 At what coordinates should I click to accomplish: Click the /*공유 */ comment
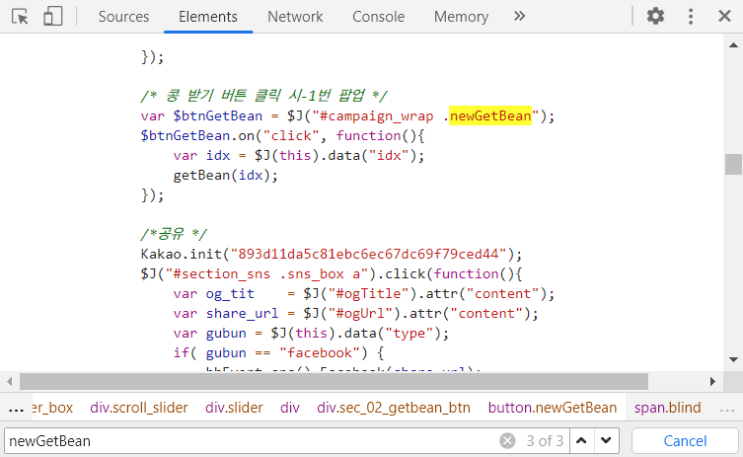[x=173, y=234]
